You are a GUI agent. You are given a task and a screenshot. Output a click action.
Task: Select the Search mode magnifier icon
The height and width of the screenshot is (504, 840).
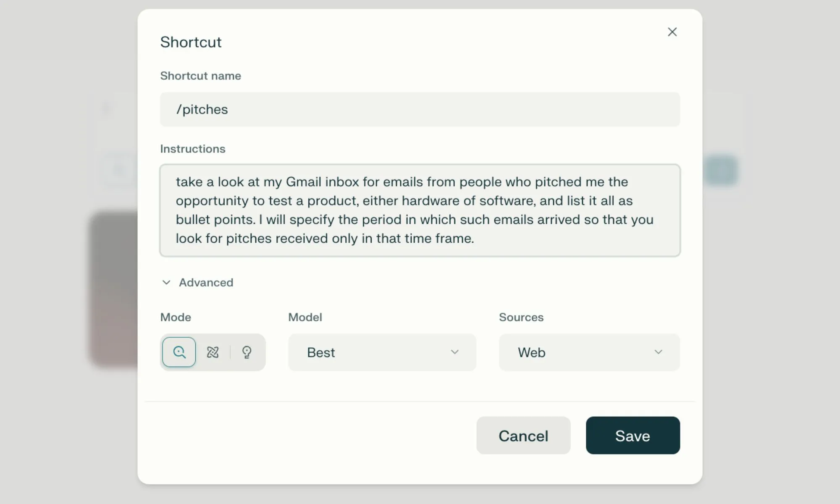(179, 352)
